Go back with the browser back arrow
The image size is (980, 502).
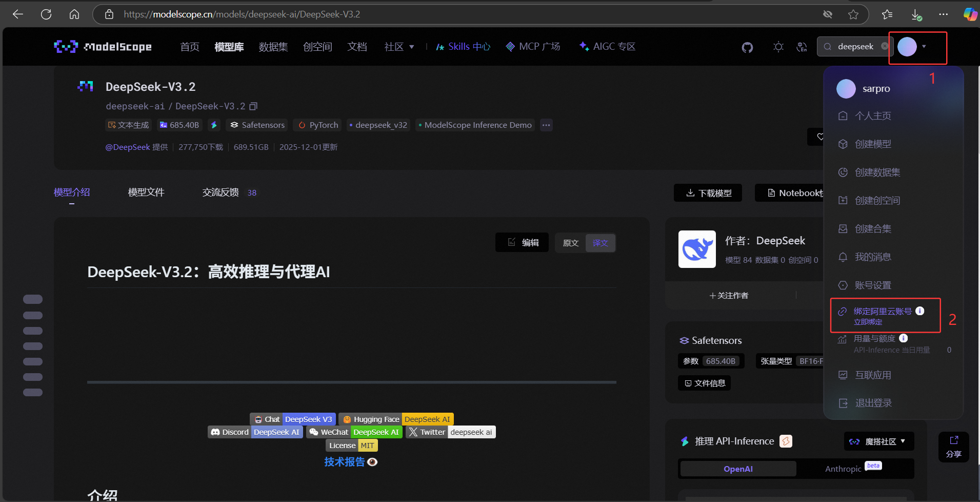(18, 14)
